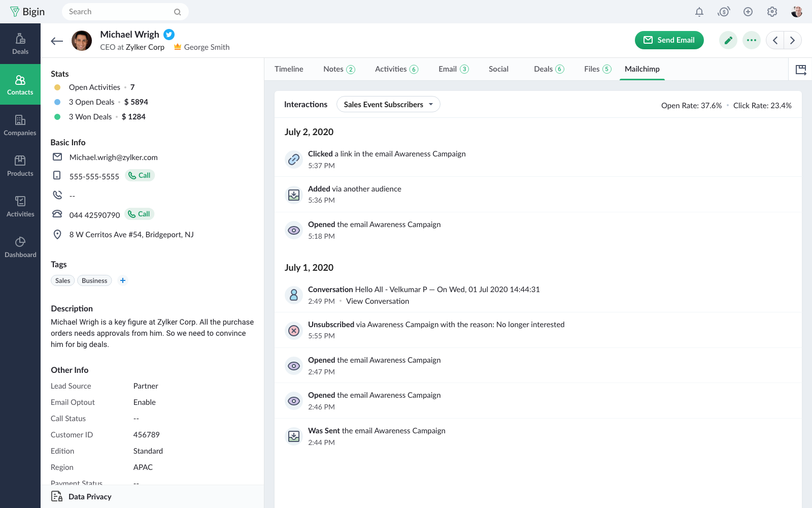Viewport: 812px width, 508px height.
Task: Click the settings gear icon
Action: (x=772, y=12)
